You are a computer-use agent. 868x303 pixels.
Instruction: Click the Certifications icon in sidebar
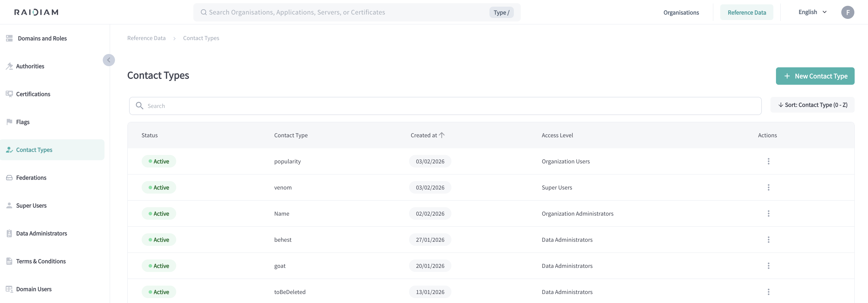pos(9,94)
